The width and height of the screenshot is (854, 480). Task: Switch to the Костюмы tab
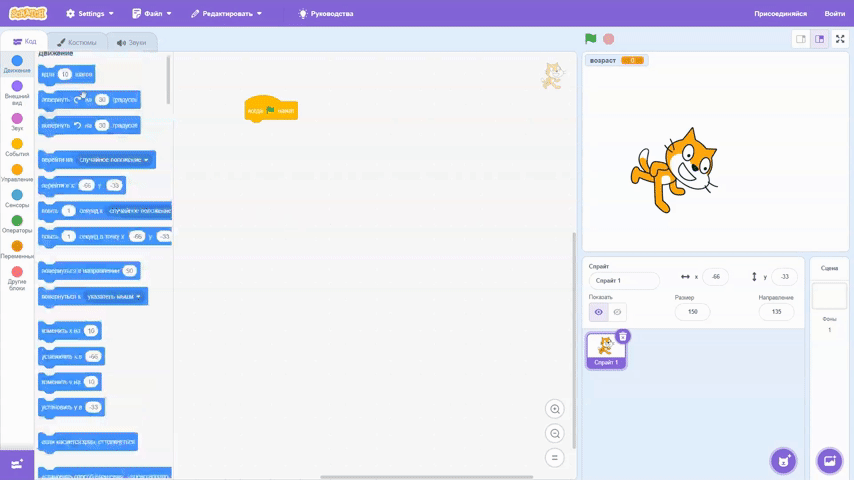[76, 42]
